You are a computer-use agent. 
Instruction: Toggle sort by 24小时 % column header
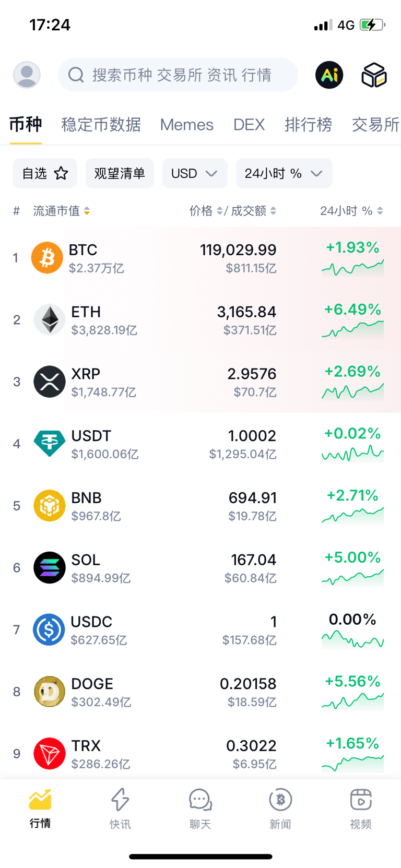tap(351, 211)
